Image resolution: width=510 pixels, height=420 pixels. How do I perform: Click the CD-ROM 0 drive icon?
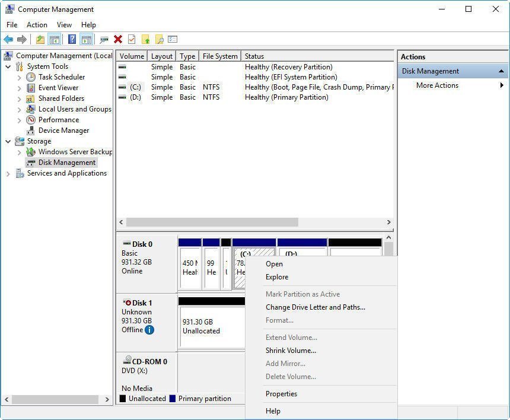[127, 360]
